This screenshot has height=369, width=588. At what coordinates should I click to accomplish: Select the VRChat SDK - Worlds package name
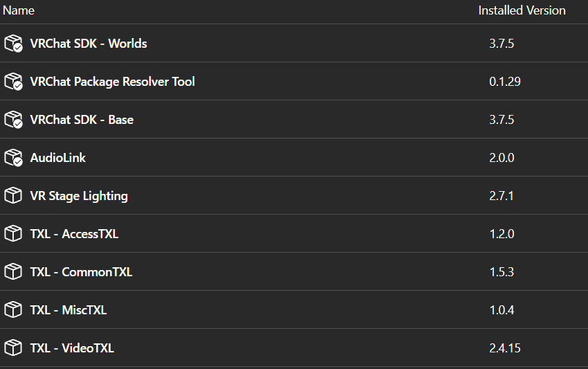click(x=89, y=44)
